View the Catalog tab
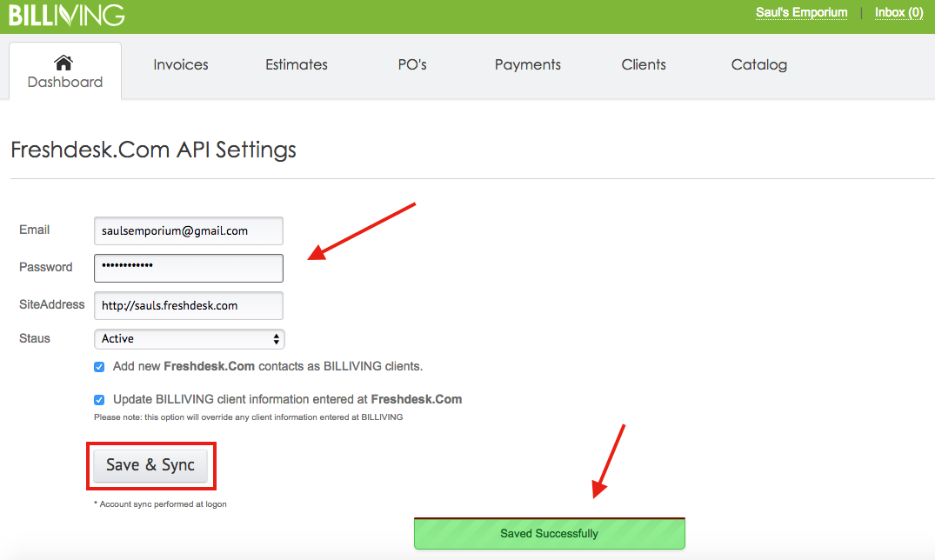Screen dimensions: 935x560 coord(759,64)
